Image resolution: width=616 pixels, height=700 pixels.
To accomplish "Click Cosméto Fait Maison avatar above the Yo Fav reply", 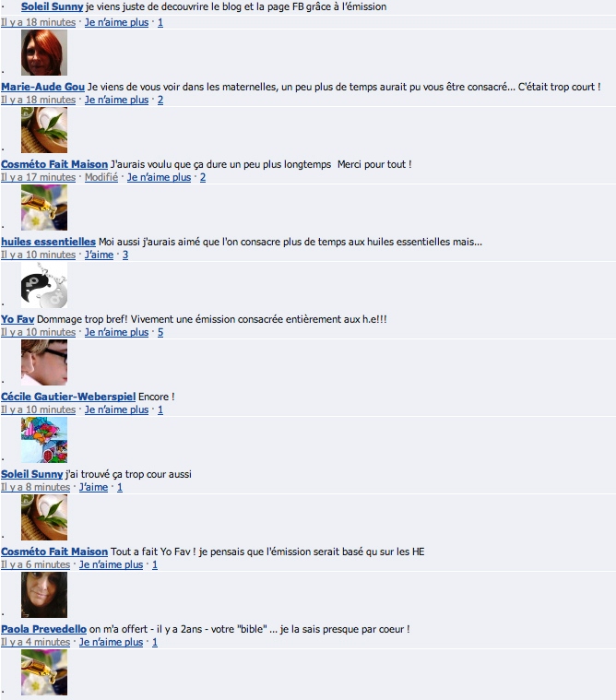I will [44, 517].
